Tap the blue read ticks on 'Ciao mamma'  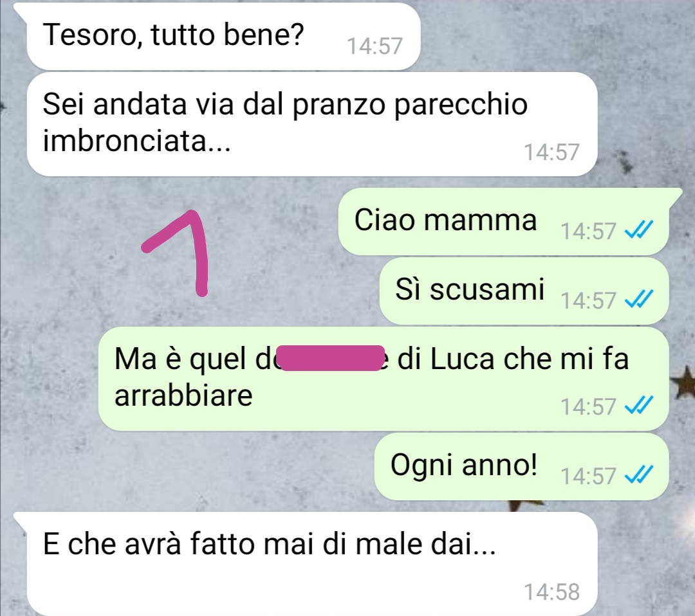tap(638, 230)
